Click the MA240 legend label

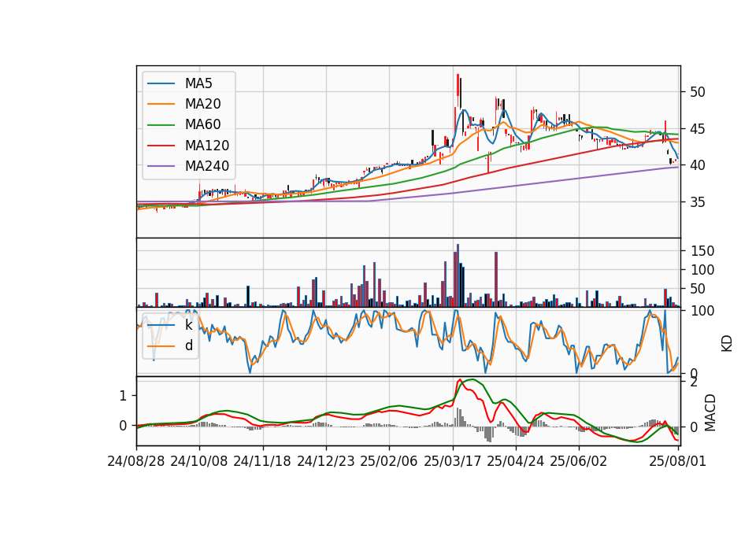(207, 166)
